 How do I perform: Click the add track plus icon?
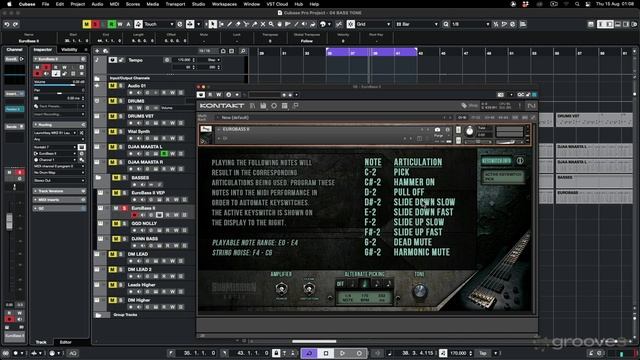(x=97, y=51)
